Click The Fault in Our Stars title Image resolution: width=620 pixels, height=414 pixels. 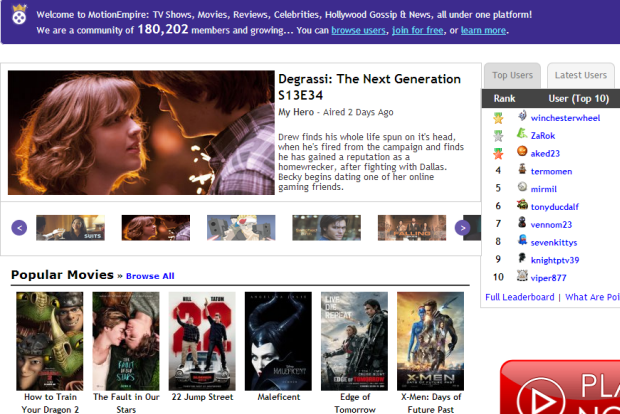(126, 403)
